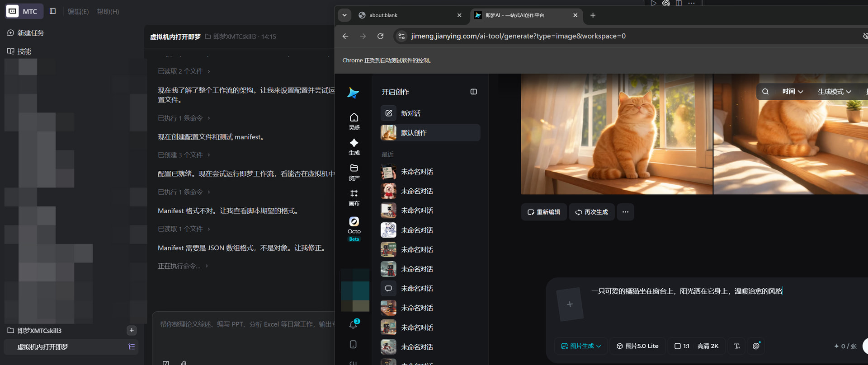Open the second generated cat image
This screenshot has height=365, width=868.
tap(791, 134)
